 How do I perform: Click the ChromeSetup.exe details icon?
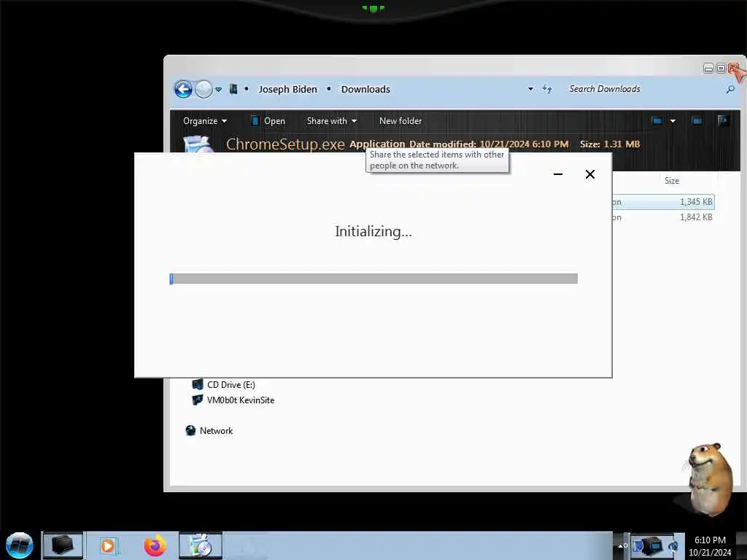[x=198, y=144]
